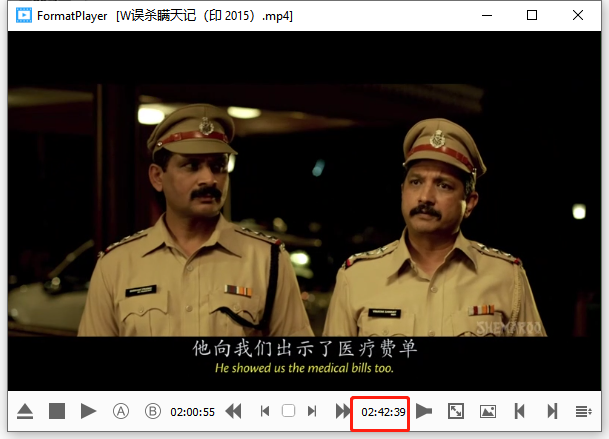This screenshot has width=609, height=439.
Task: Maximize the FormatPlayer window
Action: pos(532,16)
